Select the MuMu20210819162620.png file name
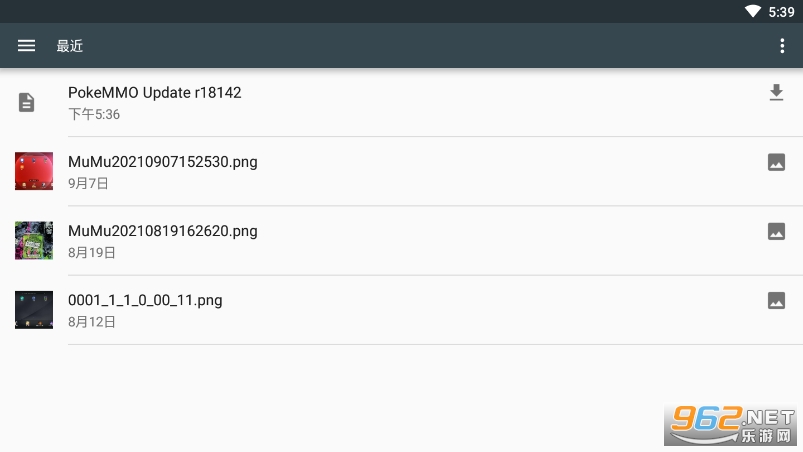Screen dimensions: 803x452 click(163, 231)
